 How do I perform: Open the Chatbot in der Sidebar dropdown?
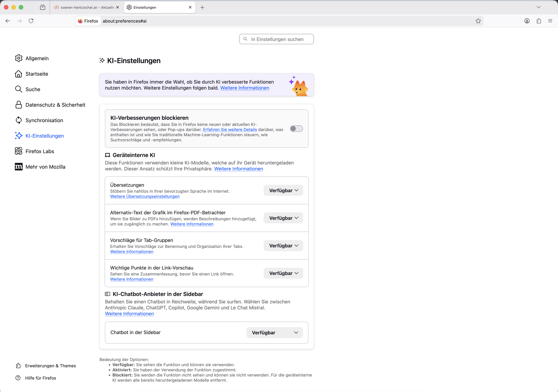click(274, 332)
